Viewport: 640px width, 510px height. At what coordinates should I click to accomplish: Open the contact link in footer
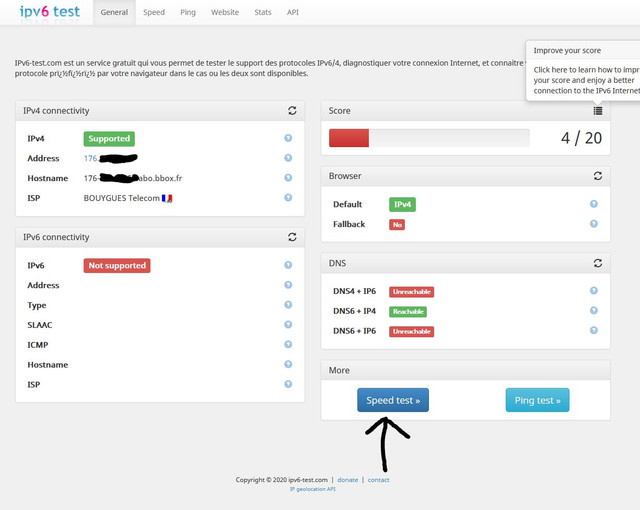378,480
